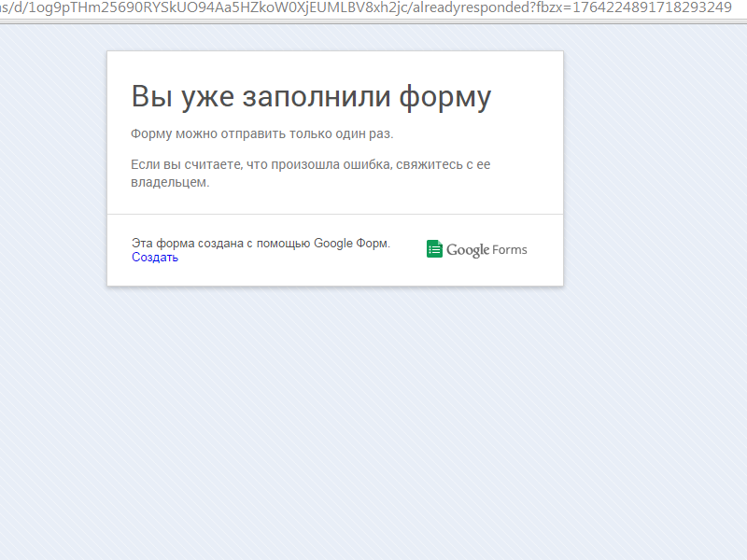Select the Google Forms logo in the footer
The height and width of the screenshot is (560, 747).
pyautogui.click(x=476, y=248)
